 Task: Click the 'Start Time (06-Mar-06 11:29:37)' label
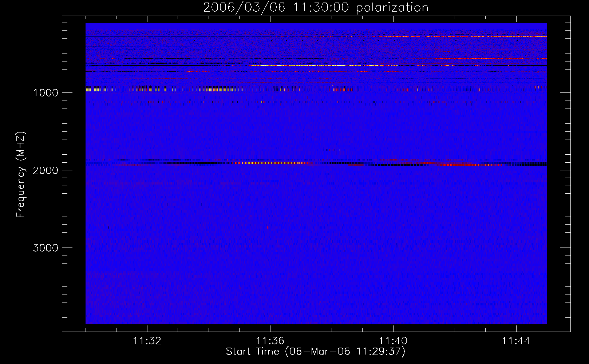[x=316, y=352]
